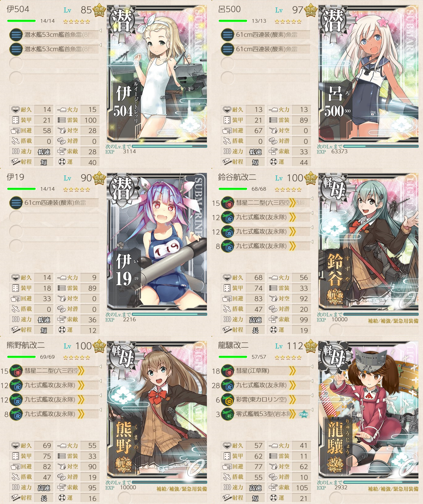
Task: Click Suzuya's 彗星二二型 dive bomber icon
Action: coord(227,203)
